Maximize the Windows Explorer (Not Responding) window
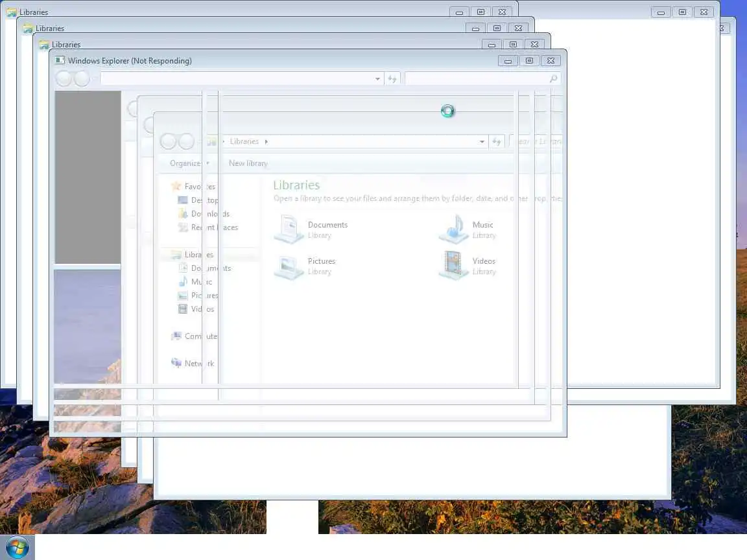Screen dimensions: 747x560 point(529,60)
